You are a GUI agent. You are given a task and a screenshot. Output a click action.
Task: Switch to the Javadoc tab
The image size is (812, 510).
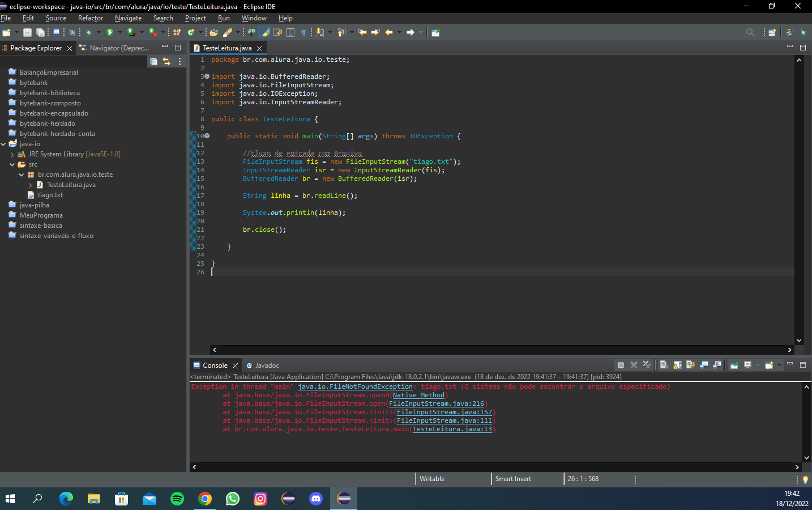263,365
